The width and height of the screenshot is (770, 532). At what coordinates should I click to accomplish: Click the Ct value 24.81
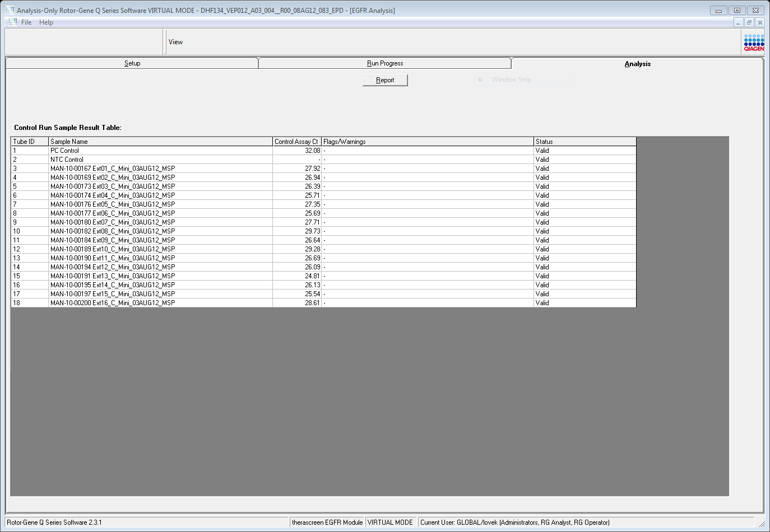(x=312, y=276)
